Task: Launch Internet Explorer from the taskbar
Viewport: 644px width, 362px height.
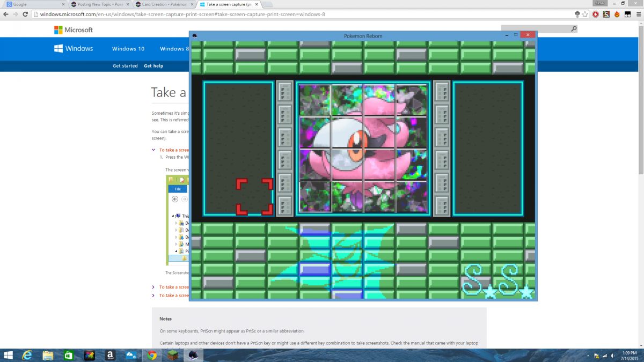Action: pyautogui.click(x=27, y=355)
